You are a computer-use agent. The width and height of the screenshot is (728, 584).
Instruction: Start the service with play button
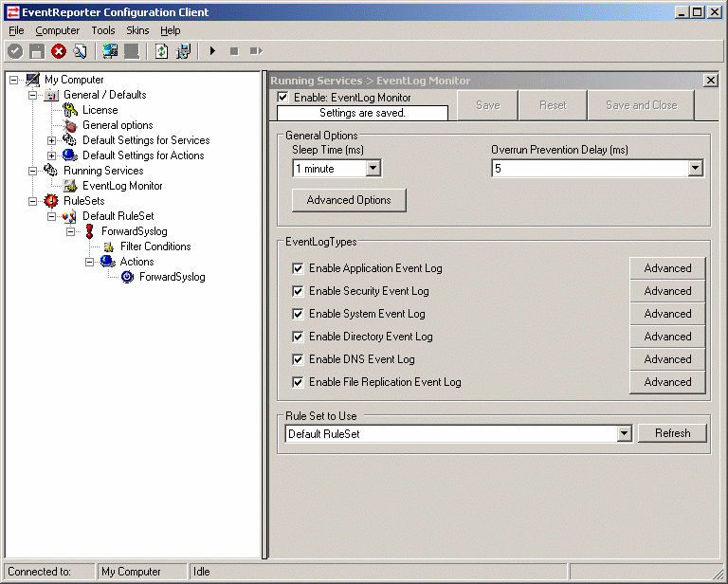(x=212, y=51)
